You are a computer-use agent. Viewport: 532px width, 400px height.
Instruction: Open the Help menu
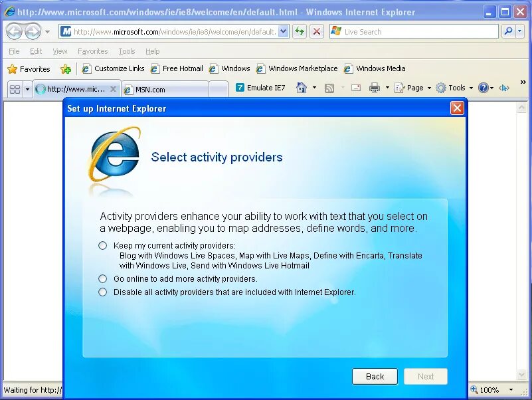coord(152,51)
